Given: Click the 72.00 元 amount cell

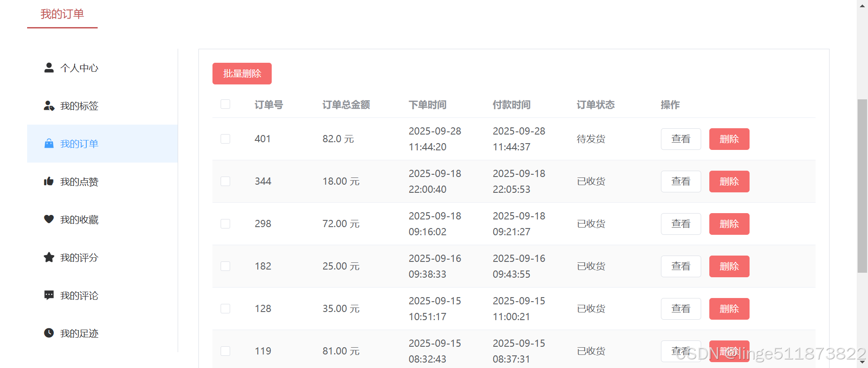Looking at the screenshot, I should (x=341, y=224).
